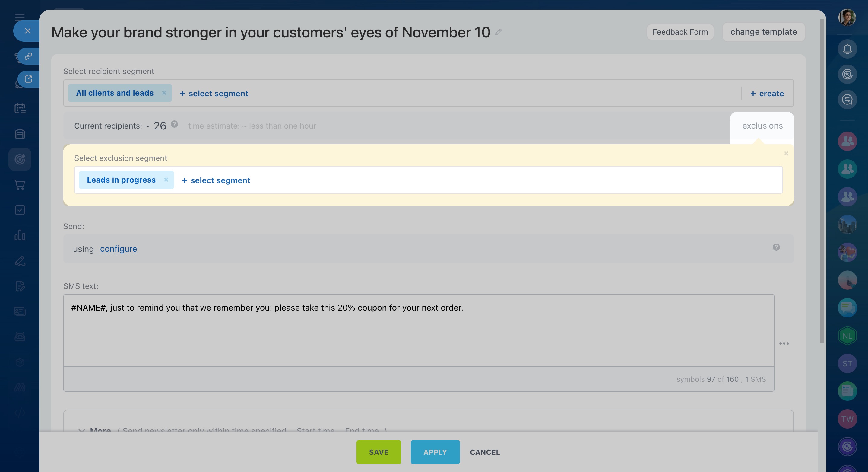Click recipients count help question mark
Viewport: 868px width, 472px height.
pyautogui.click(x=174, y=124)
